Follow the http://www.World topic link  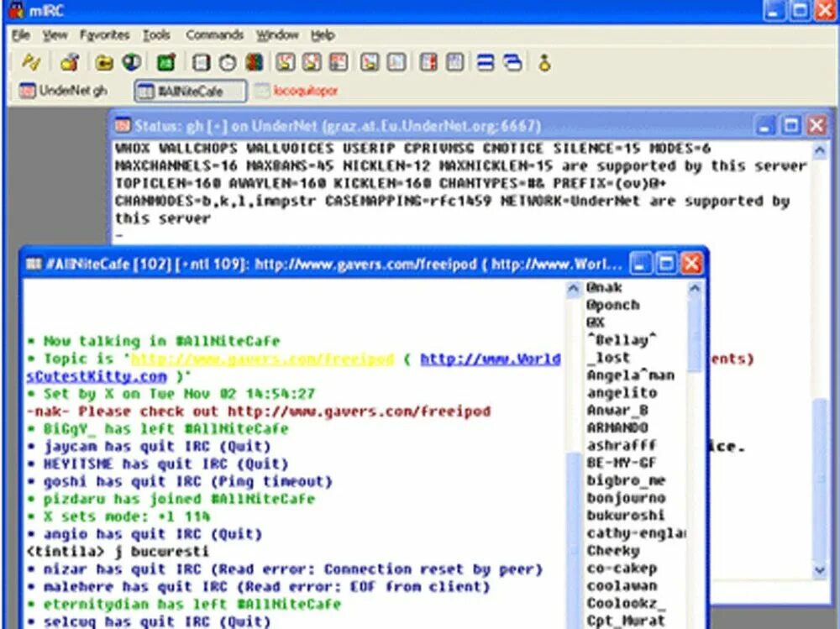tap(491, 359)
